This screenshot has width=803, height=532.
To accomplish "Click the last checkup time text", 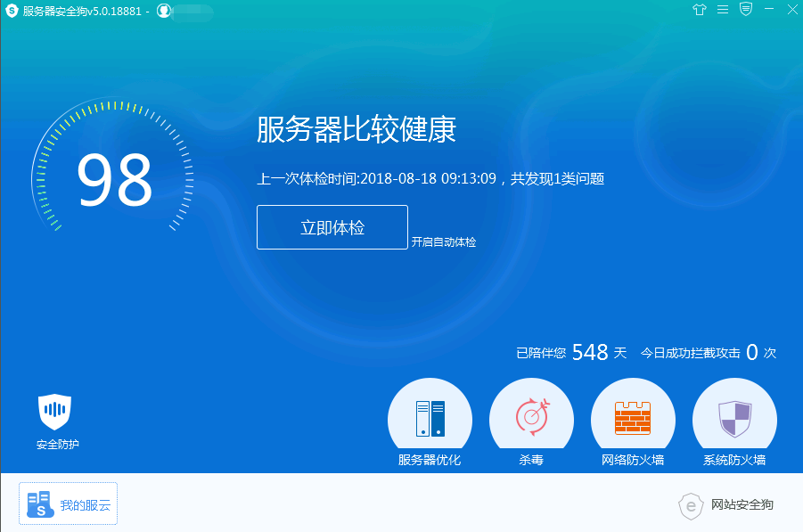I will coord(430,179).
